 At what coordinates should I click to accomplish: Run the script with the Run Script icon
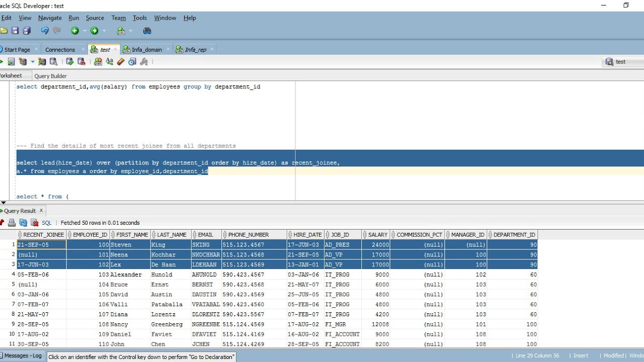click(x=11, y=62)
